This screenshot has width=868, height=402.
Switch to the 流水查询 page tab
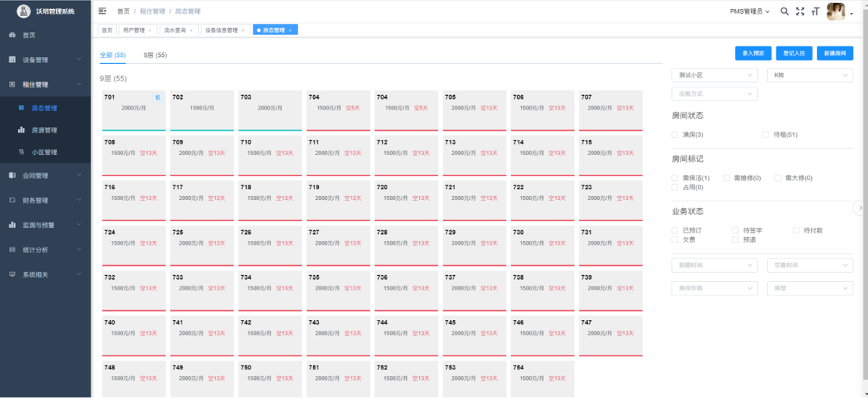click(179, 30)
